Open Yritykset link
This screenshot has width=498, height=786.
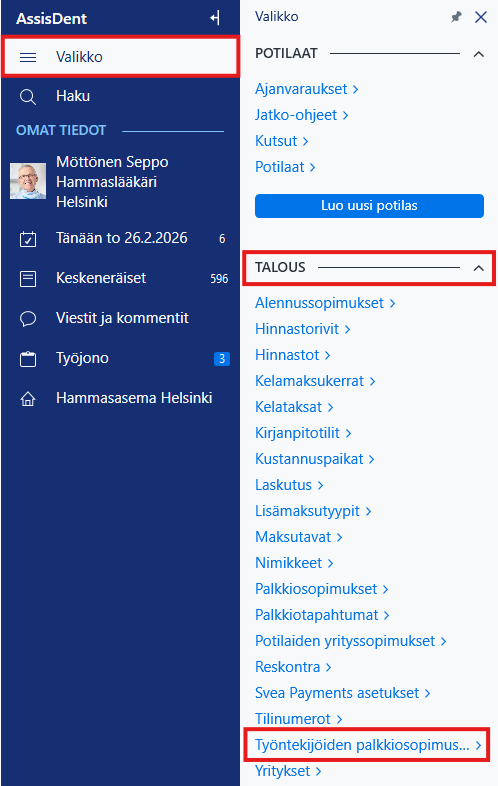tap(288, 771)
